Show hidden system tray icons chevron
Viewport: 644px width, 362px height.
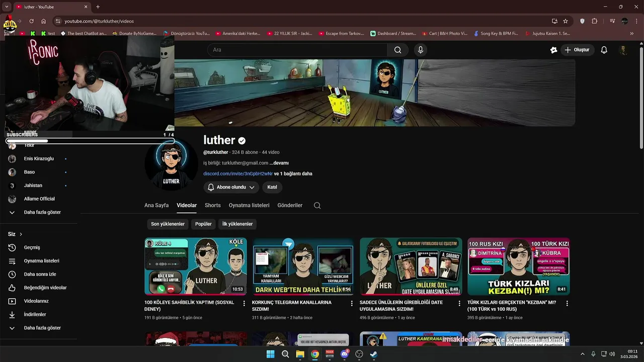(x=583, y=354)
